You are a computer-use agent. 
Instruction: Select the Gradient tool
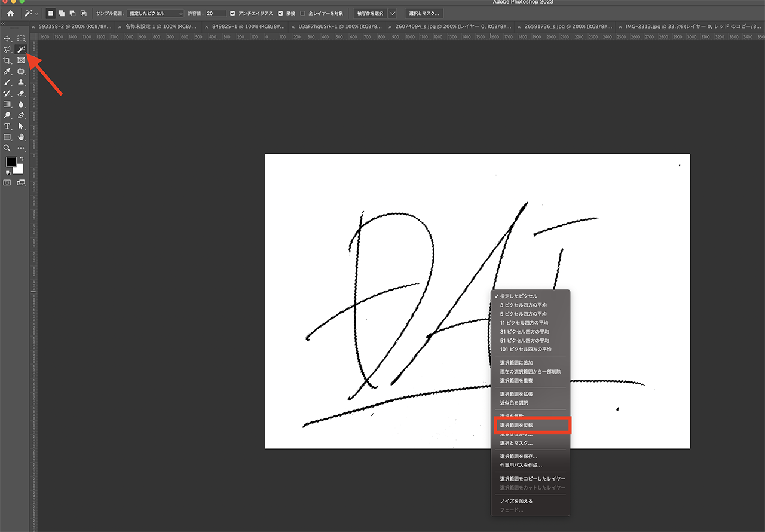pos(7,104)
